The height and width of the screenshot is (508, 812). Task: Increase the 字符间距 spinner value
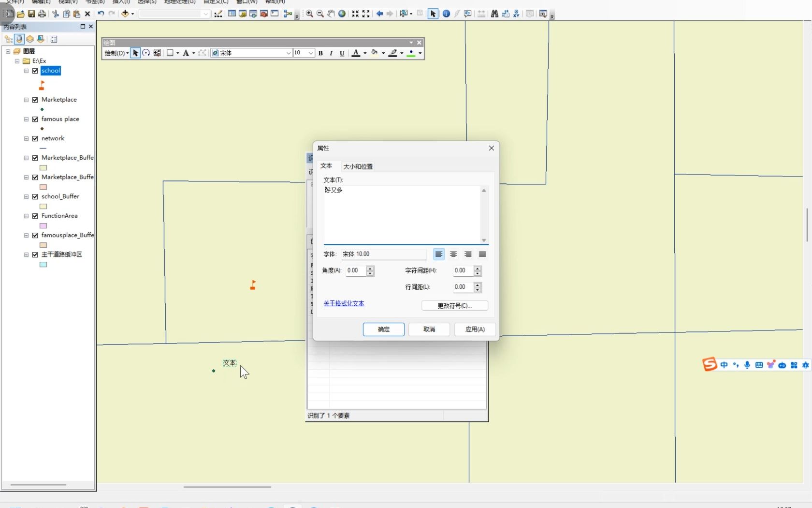click(x=478, y=268)
